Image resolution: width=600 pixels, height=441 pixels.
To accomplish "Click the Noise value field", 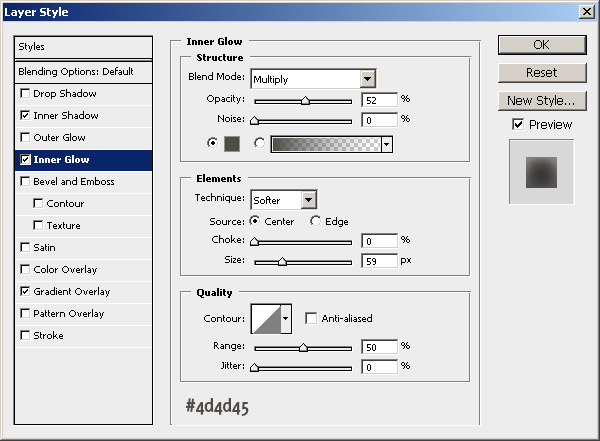I will pos(380,120).
